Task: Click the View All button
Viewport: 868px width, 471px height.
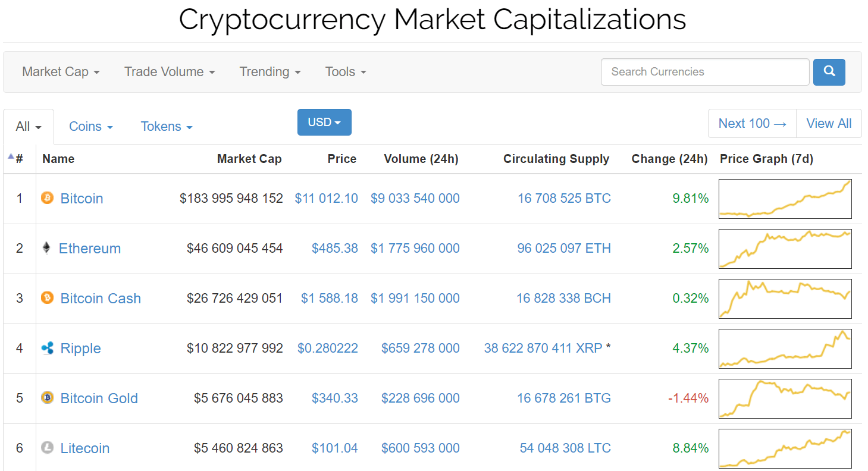Action: click(x=829, y=124)
